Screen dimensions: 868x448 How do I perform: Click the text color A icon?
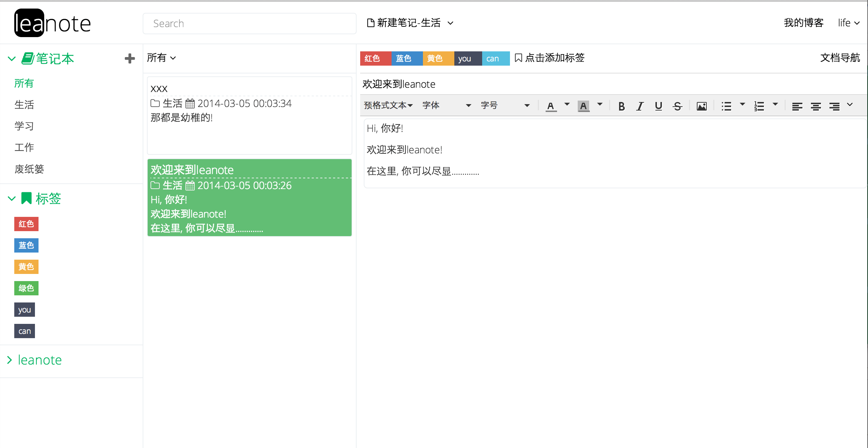coord(551,106)
